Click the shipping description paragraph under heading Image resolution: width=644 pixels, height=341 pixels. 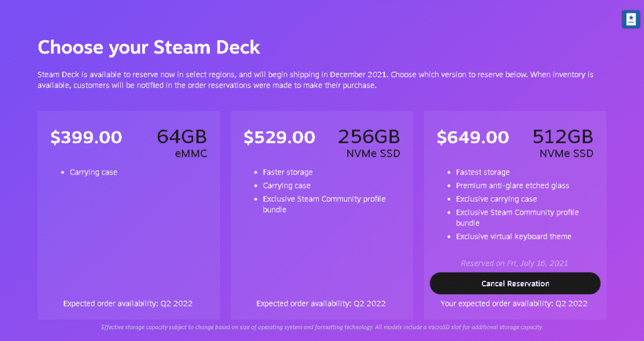click(314, 80)
